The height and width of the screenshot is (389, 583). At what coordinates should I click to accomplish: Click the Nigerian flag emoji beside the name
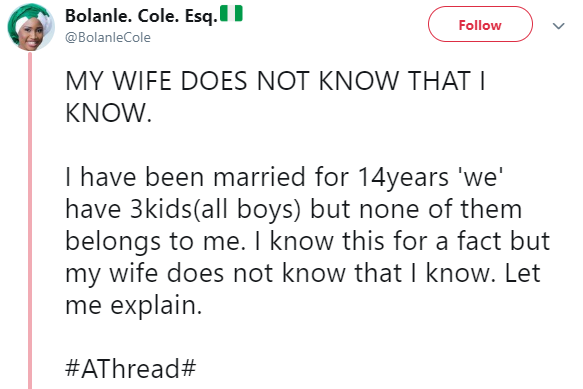pyautogui.click(x=231, y=13)
